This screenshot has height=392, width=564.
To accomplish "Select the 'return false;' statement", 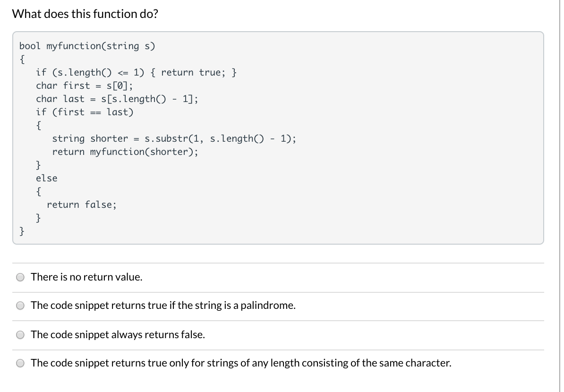I will 81,205.
